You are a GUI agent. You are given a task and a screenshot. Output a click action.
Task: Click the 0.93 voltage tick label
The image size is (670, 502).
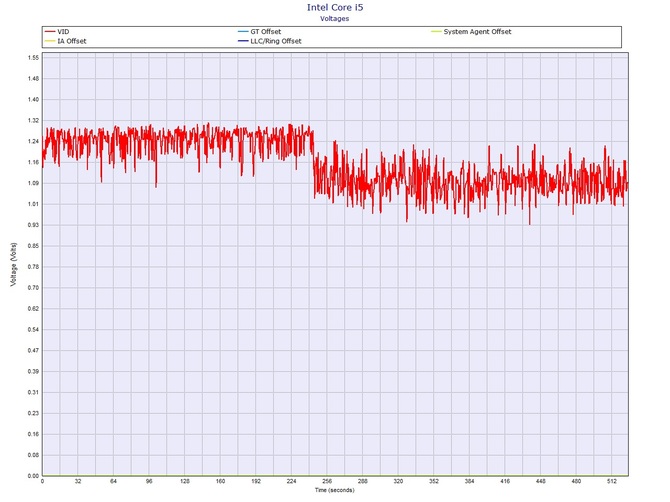[33, 225]
